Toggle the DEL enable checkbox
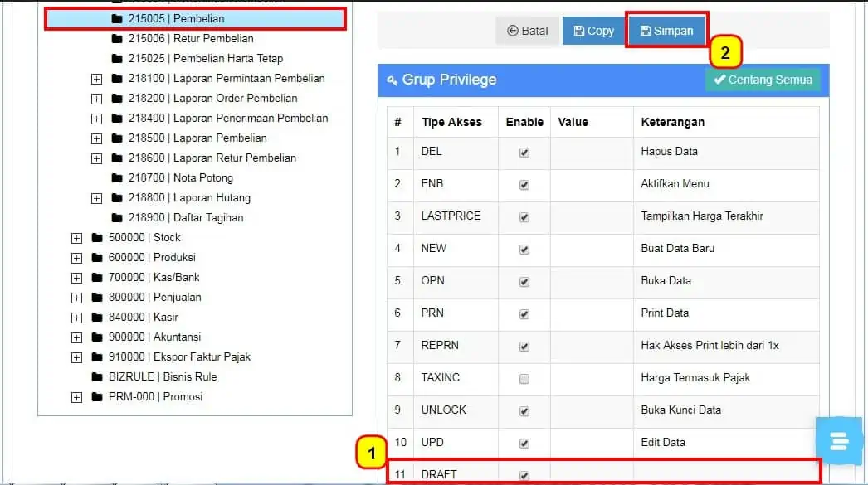 click(x=524, y=153)
